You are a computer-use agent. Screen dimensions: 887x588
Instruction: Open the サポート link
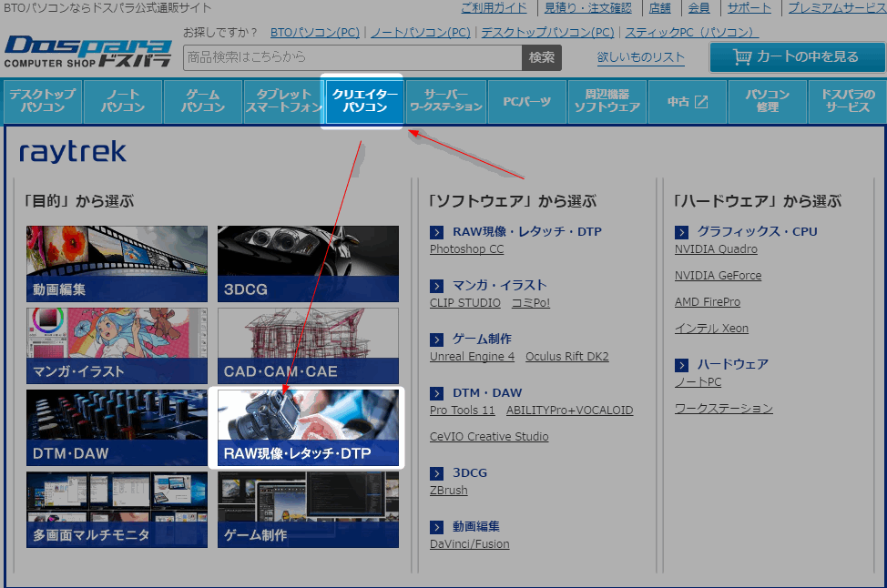pyautogui.click(x=749, y=8)
